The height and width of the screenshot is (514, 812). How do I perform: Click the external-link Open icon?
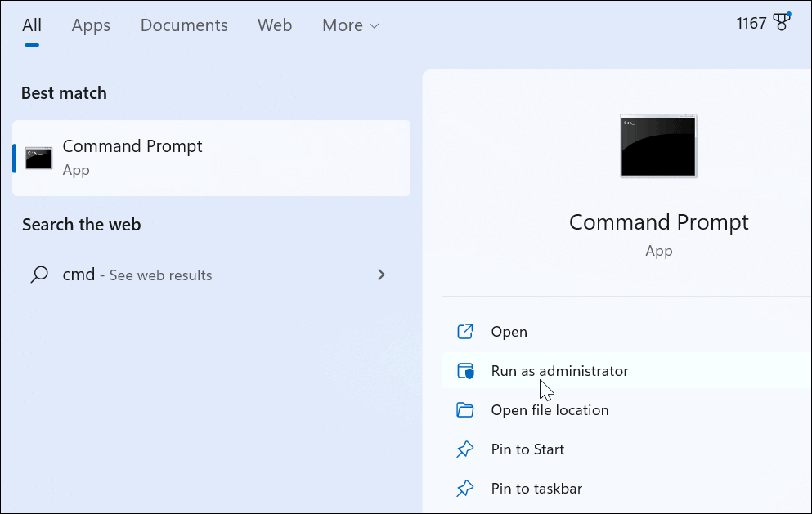click(464, 331)
